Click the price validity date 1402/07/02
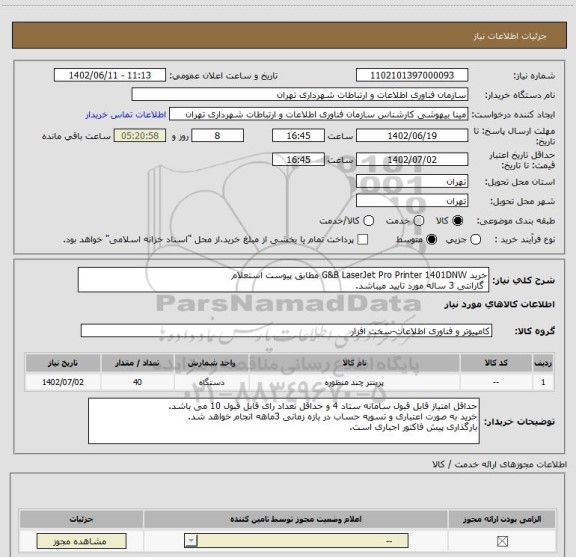576x557 pixels. coord(412,159)
